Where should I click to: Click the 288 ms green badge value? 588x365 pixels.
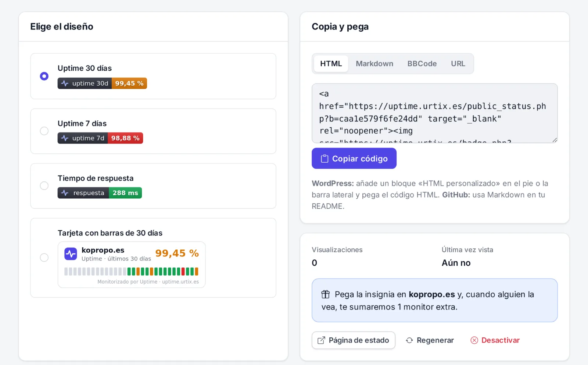[125, 193]
